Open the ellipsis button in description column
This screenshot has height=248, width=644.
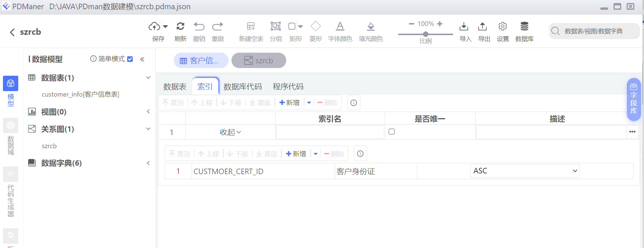click(x=633, y=132)
